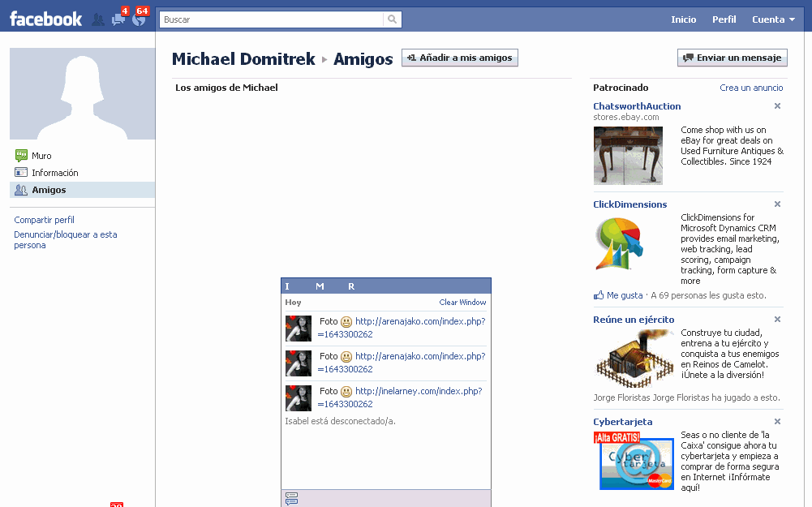The height and width of the screenshot is (507, 812).
Task: Open the first arenajako.com chat link
Action: point(402,328)
